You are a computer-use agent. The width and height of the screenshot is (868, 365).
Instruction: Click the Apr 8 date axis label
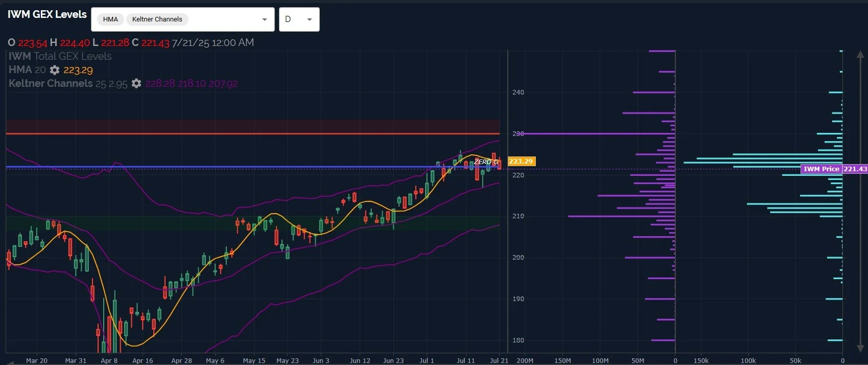coord(109,360)
